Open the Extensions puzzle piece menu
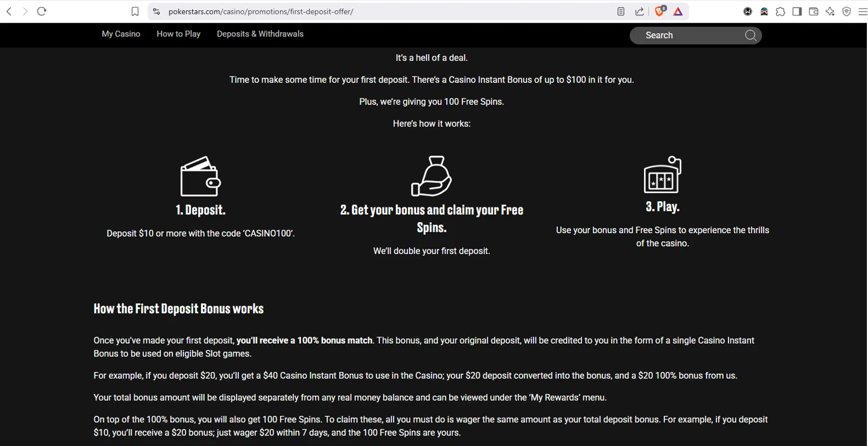Screen dimensions: 868x446 click(x=781, y=12)
